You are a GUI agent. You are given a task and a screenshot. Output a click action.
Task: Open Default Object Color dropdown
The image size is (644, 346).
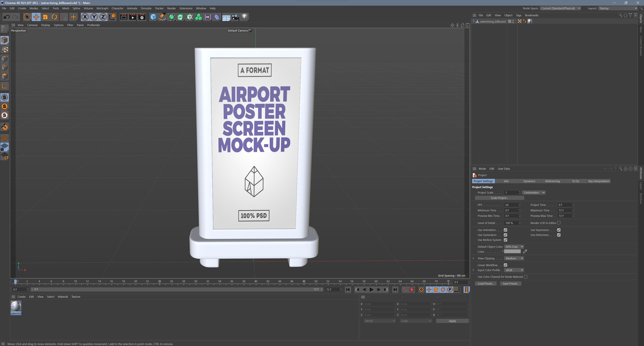point(514,247)
